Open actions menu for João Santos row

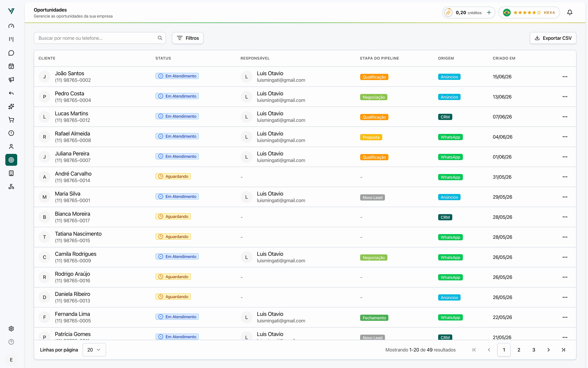click(565, 77)
